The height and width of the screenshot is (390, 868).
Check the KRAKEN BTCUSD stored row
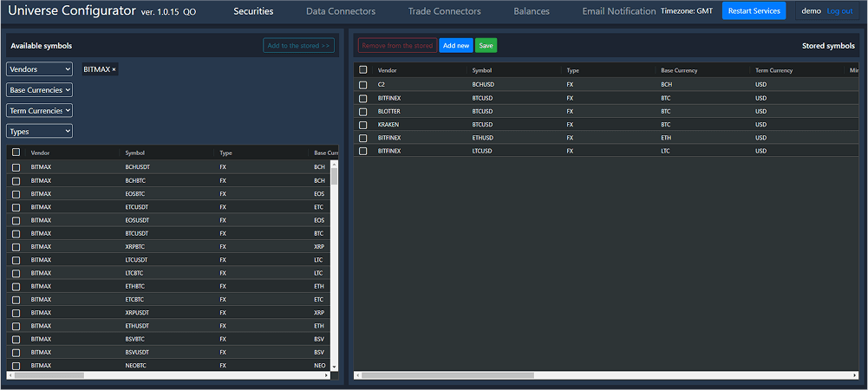[x=363, y=125]
